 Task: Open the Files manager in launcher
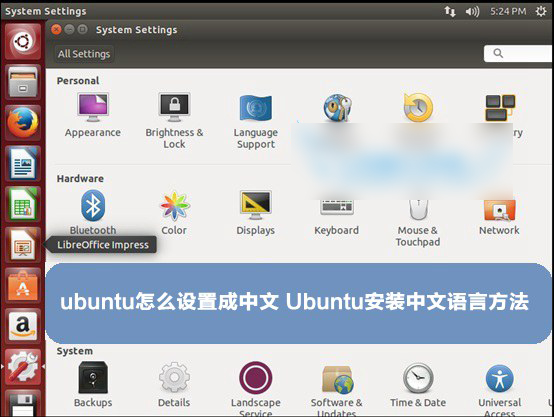[23, 82]
